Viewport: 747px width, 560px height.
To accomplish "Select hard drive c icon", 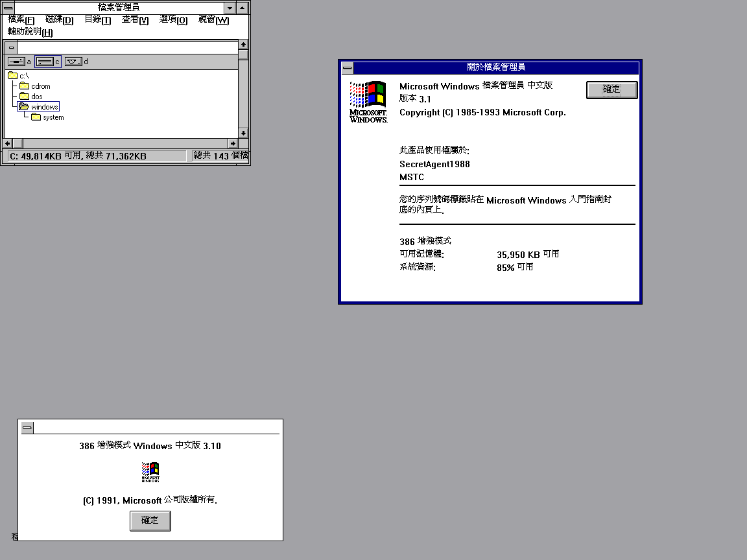I will pos(45,62).
